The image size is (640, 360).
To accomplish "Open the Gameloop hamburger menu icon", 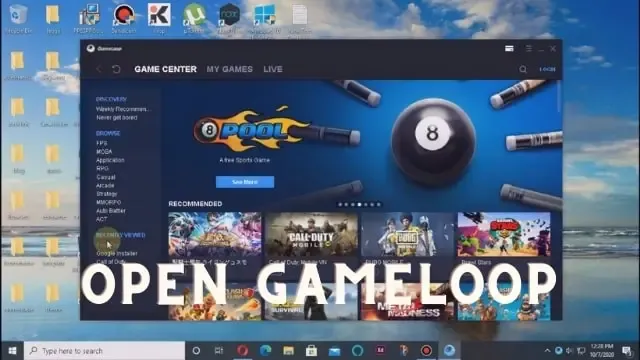I will pyautogui.click(x=529, y=49).
